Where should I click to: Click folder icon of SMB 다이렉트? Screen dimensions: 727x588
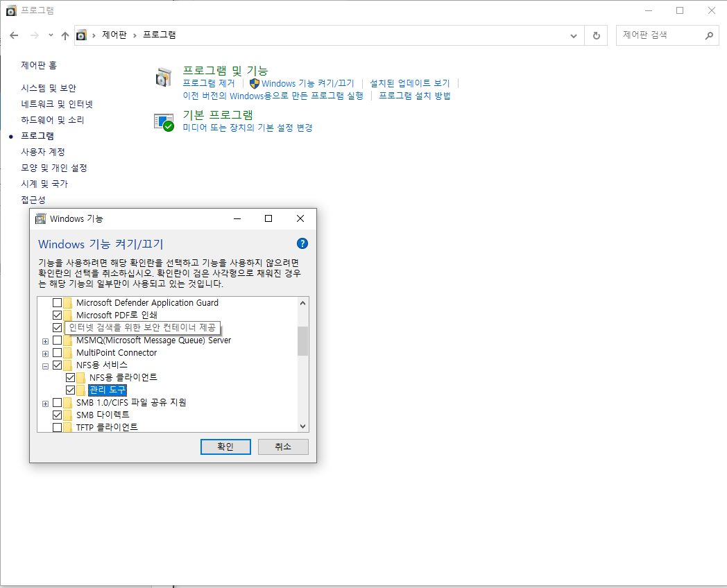click(68, 415)
